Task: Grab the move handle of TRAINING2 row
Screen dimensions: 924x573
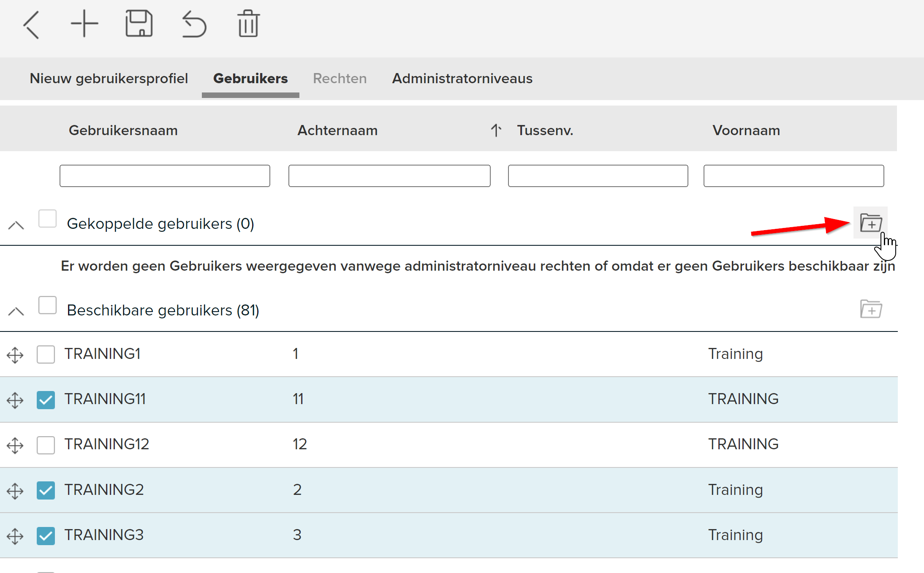Action: 15,491
